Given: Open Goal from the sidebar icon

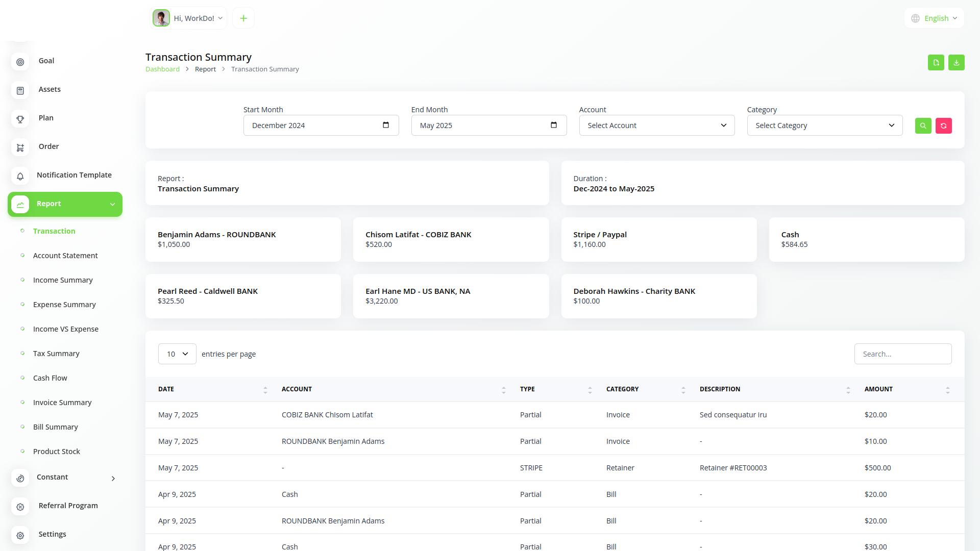Looking at the screenshot, I should 20,62.
